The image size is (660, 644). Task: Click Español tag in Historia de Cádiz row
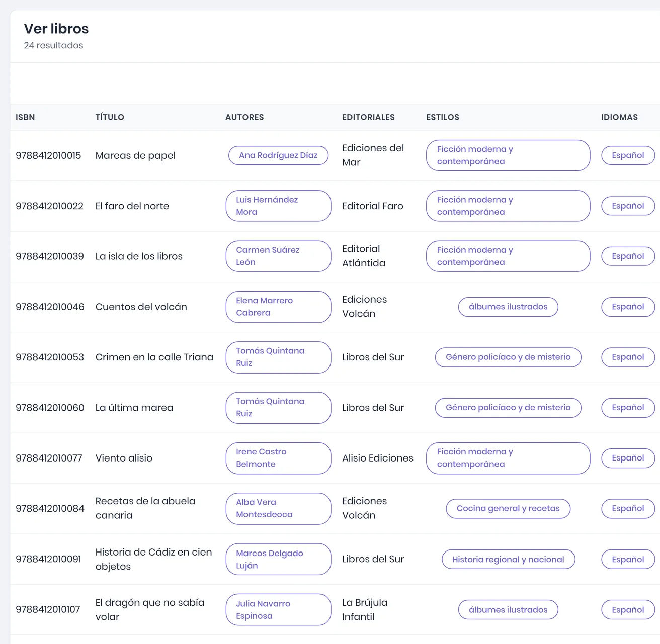pyautogui.click(x=628, y=559)
